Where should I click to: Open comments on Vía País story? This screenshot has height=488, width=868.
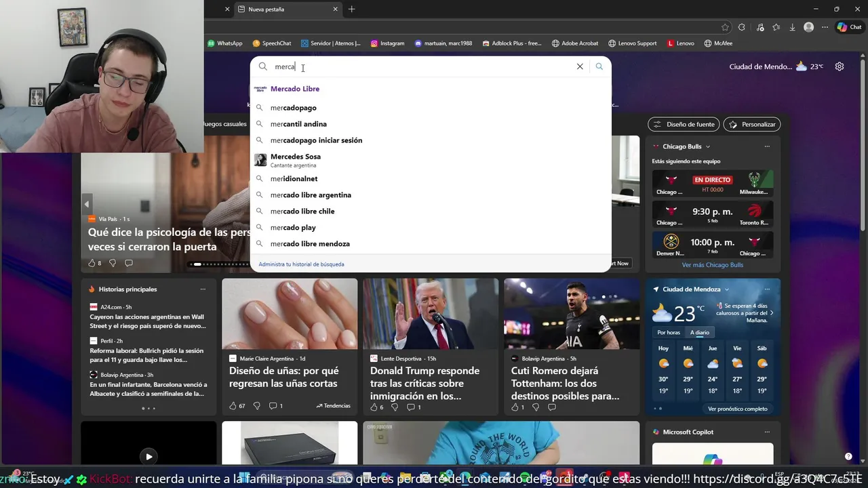pyautogui.click(x=129, y=263)
